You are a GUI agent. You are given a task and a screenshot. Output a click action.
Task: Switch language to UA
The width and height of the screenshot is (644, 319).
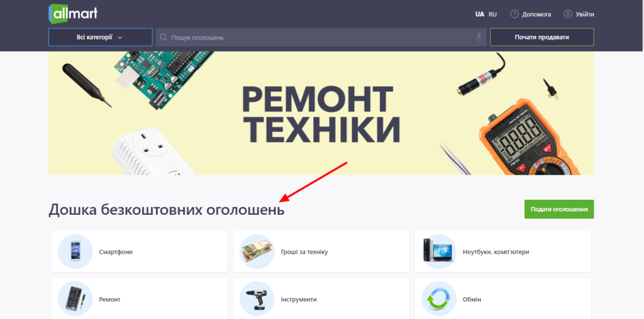(480, 14)
